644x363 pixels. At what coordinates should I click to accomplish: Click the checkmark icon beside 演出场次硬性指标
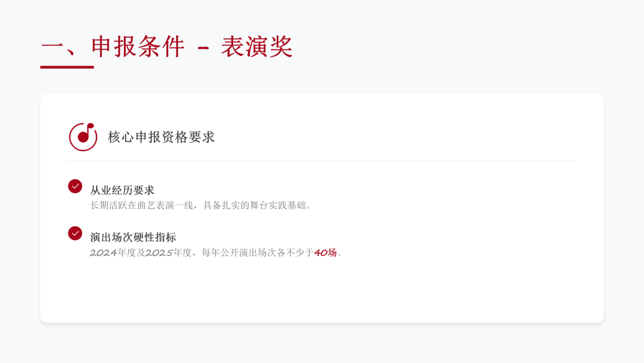[x=75, y=233]
